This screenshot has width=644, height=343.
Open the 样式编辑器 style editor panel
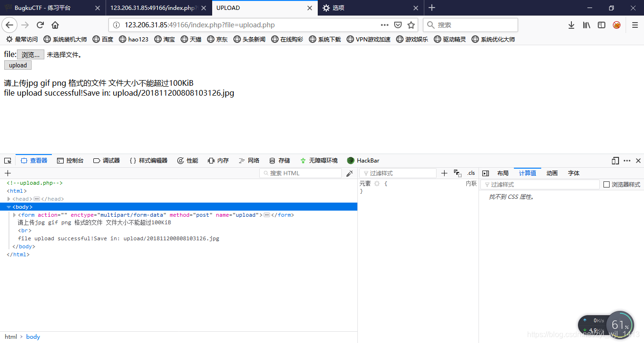149,161
